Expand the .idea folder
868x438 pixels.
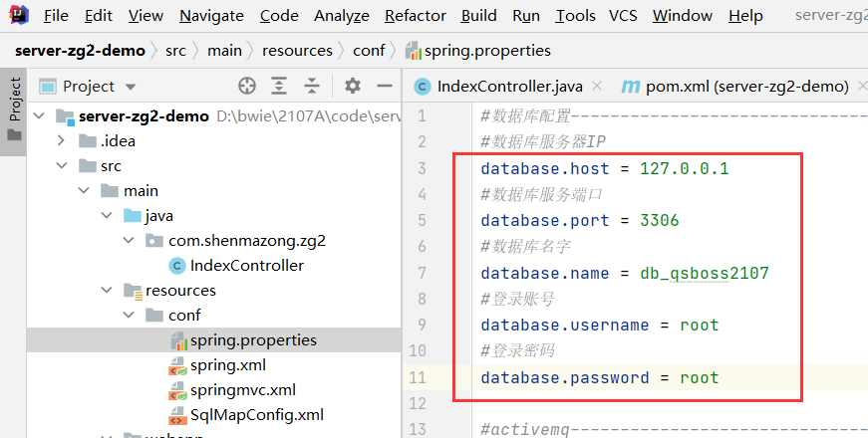62,140
